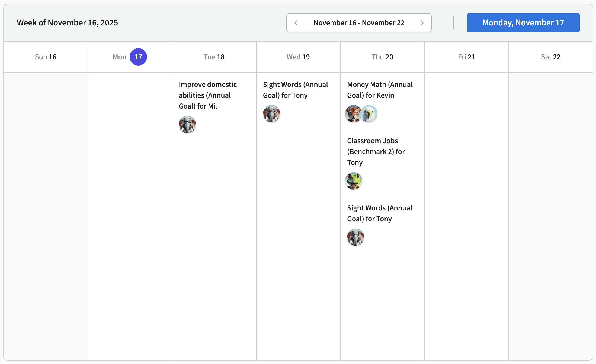Go to previous week with left chevron
The width and height of the screenshot is (596, 364).
pyautogui.click(x=296, y=23)
